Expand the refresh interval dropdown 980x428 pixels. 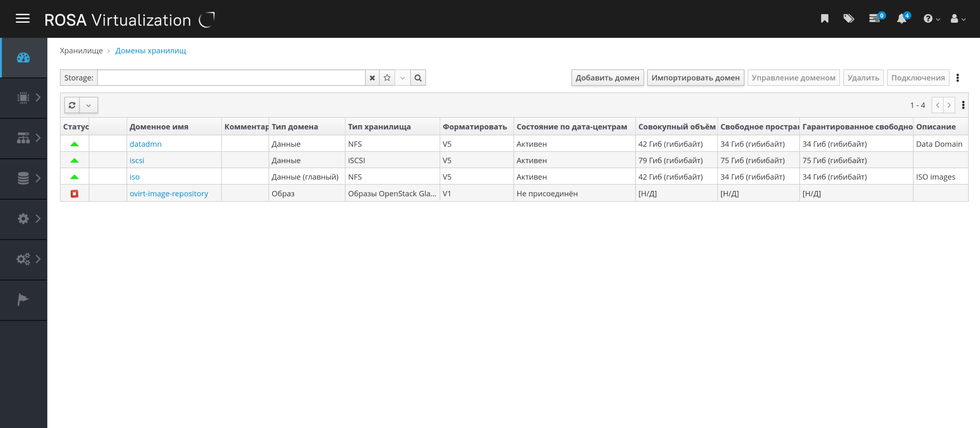point(89,105)
